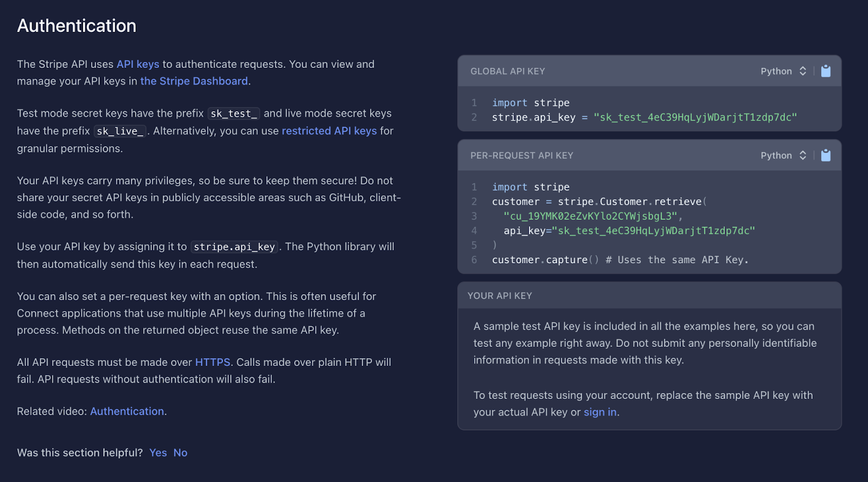868x482 pixels.
Task: Click 'import stripe' in the Global API Key snippet
Action: [531, 103]
